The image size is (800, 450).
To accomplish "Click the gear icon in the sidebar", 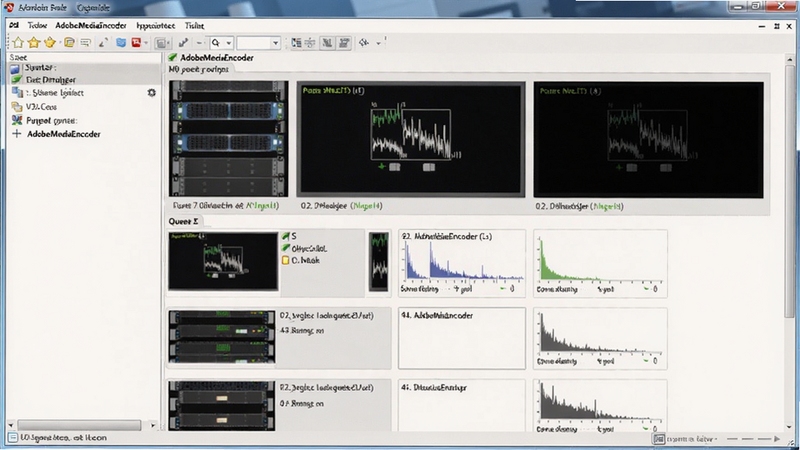I will click(x=152, y=92).
